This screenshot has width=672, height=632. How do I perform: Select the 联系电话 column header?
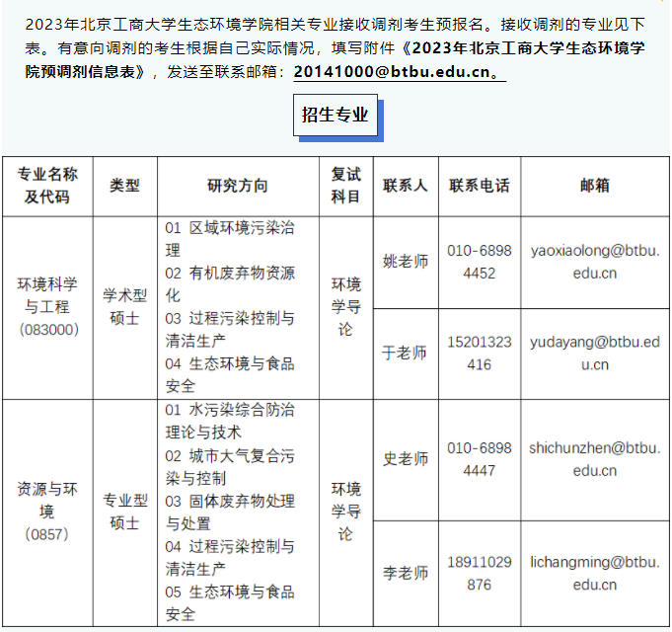(480, 186)
